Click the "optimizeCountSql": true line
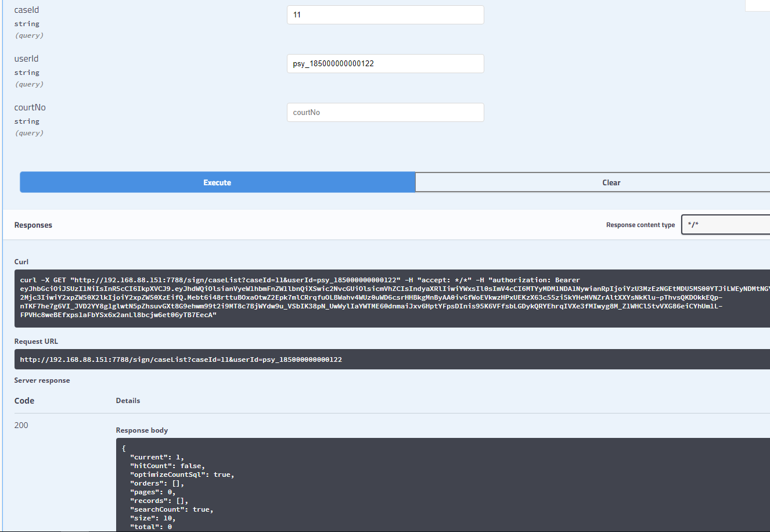The height and width of the screenshot is (532, 770). 182,475
